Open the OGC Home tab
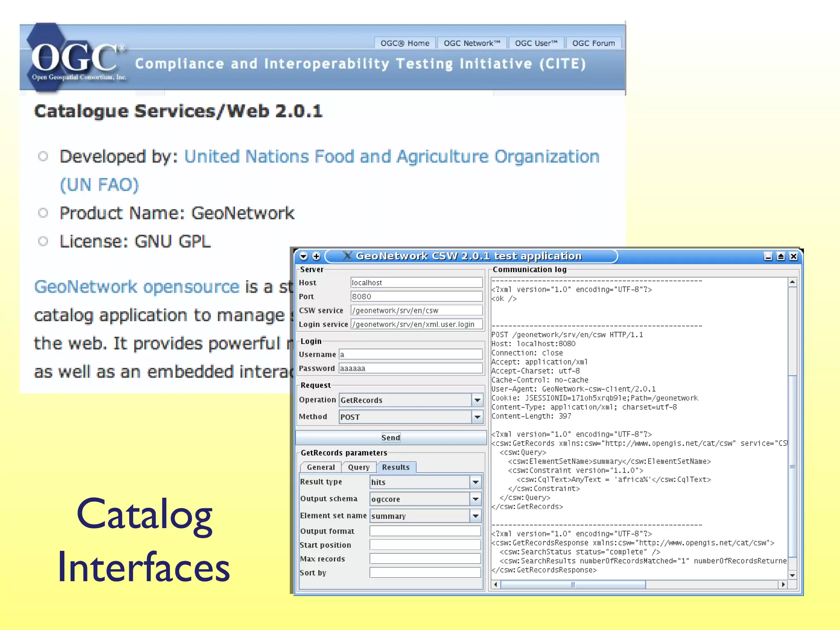 pyautogui.click(x=405, y=43)
